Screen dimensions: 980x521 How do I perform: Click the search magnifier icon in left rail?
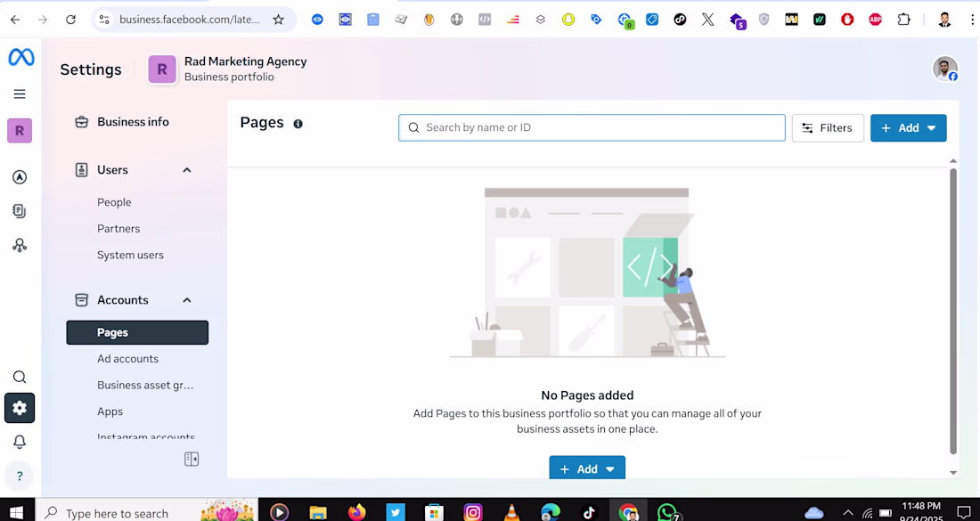coord(20,377)
